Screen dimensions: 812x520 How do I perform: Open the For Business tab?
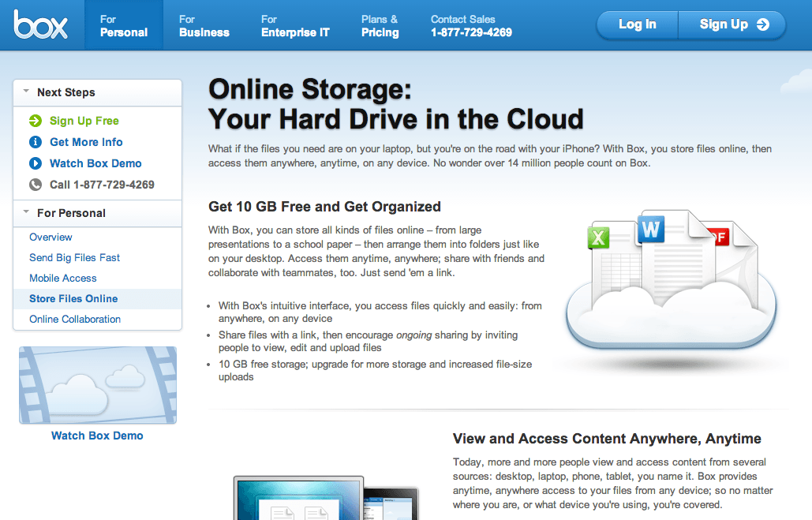point(204,25)
